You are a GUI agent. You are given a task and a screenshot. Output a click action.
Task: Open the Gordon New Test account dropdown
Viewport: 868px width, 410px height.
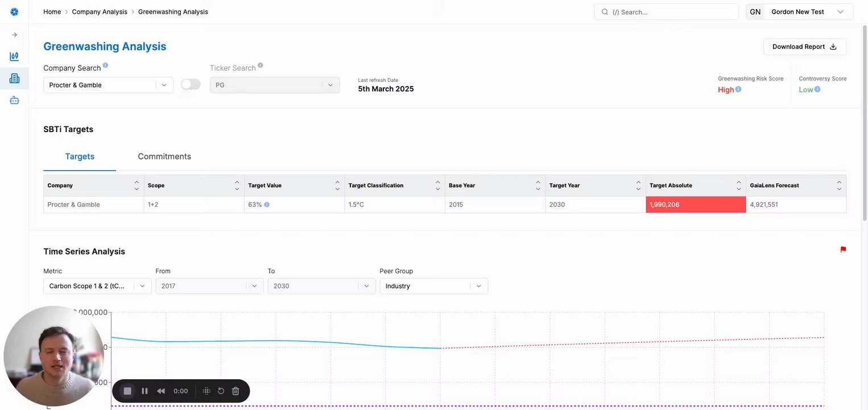point(800,12)
